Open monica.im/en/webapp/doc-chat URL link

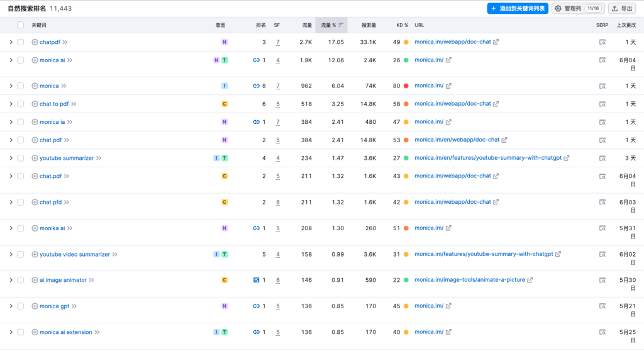coord(457,140)
